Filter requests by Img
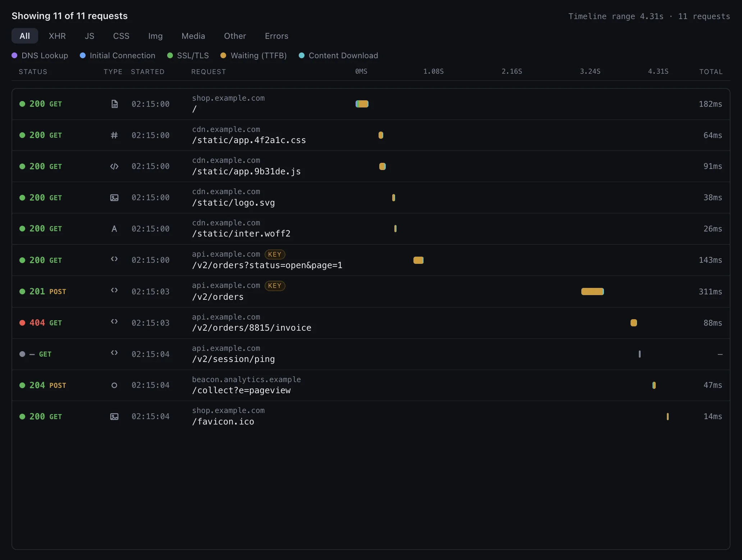Viewport: 742px width, 560px height. pos(155,36)
